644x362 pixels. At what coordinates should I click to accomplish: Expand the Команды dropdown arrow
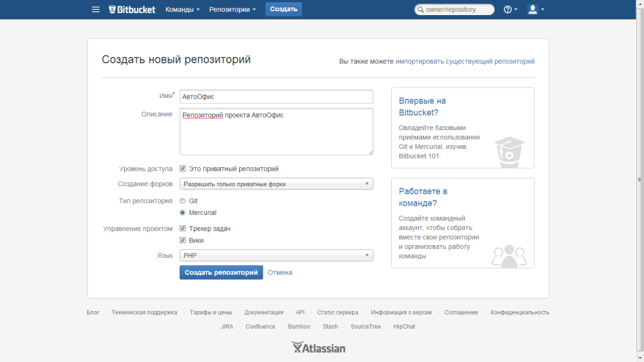point(197,9)
